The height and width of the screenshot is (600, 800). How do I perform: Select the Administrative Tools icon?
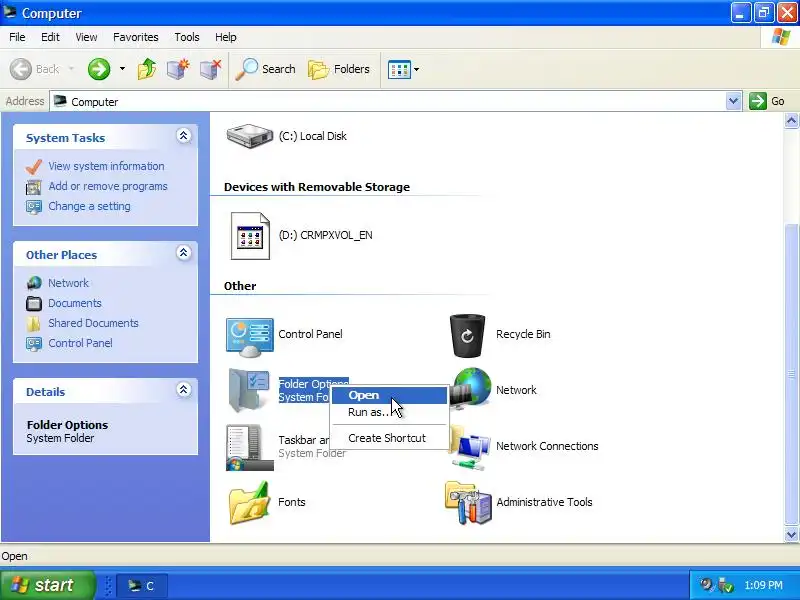pos(468,502)
